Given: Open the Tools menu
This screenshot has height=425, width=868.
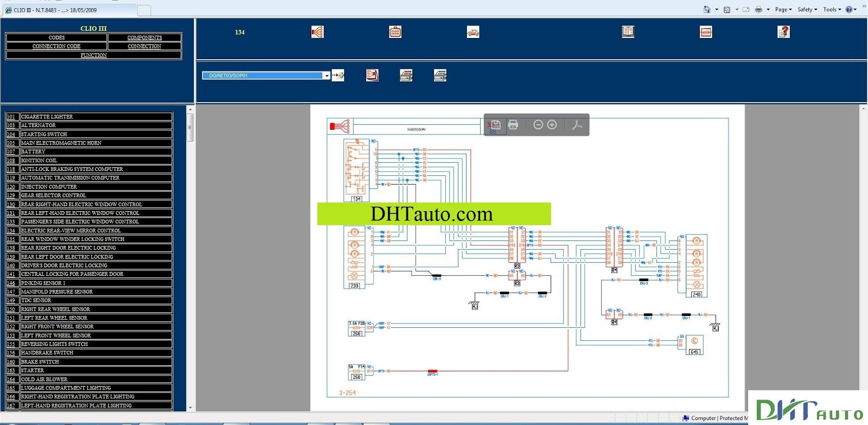Looking at the screenshot, I should 832,9.
